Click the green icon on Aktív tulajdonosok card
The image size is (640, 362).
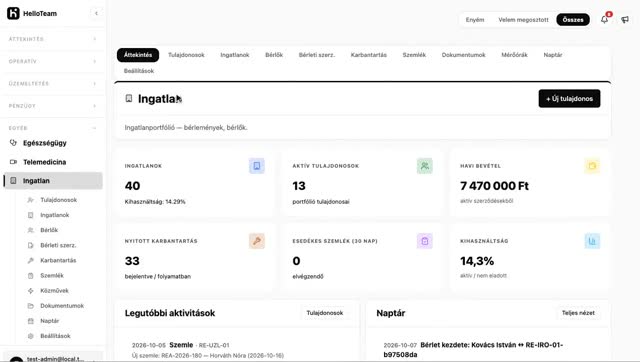(x=424, y=166)
